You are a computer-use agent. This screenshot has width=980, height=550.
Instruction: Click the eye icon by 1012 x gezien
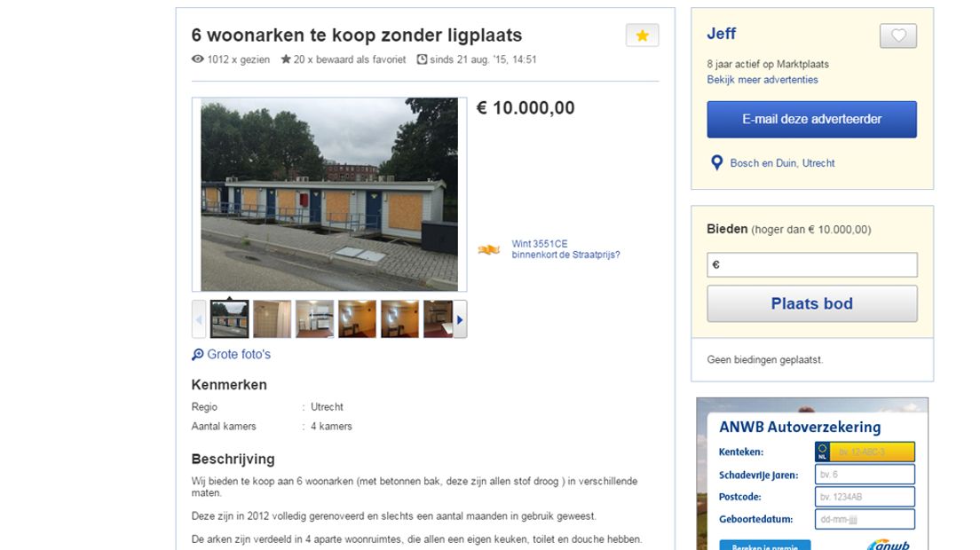[x=197, y=59]
